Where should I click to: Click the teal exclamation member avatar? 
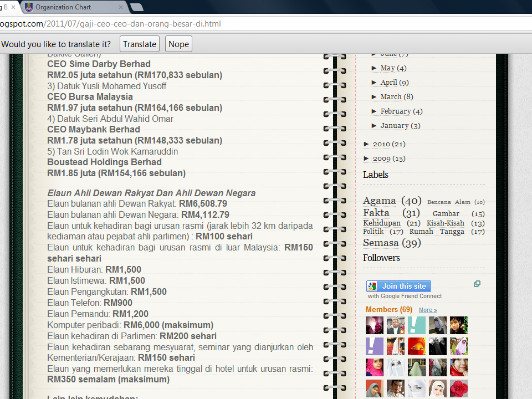coord(417,325)
